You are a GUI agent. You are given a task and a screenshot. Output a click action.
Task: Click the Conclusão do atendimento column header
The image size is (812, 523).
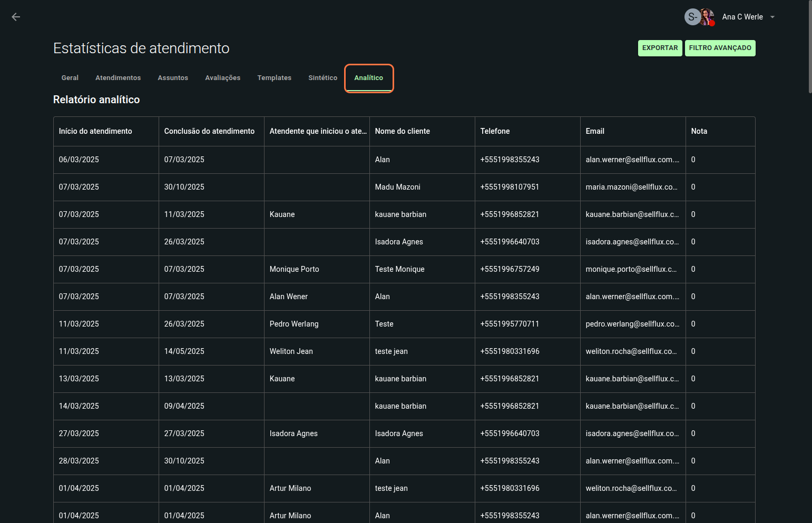209,131
